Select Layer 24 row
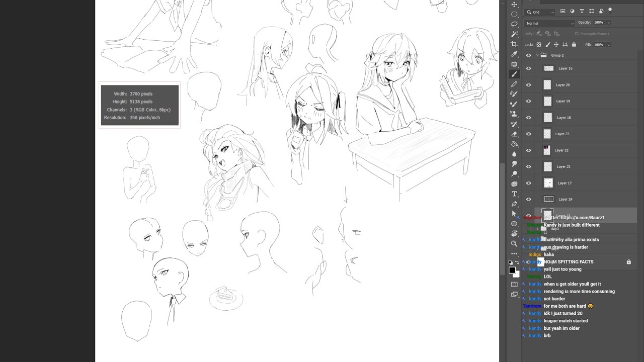Viewport: 644px width, 362px height. pyautogui.click(x=580, y=199)
